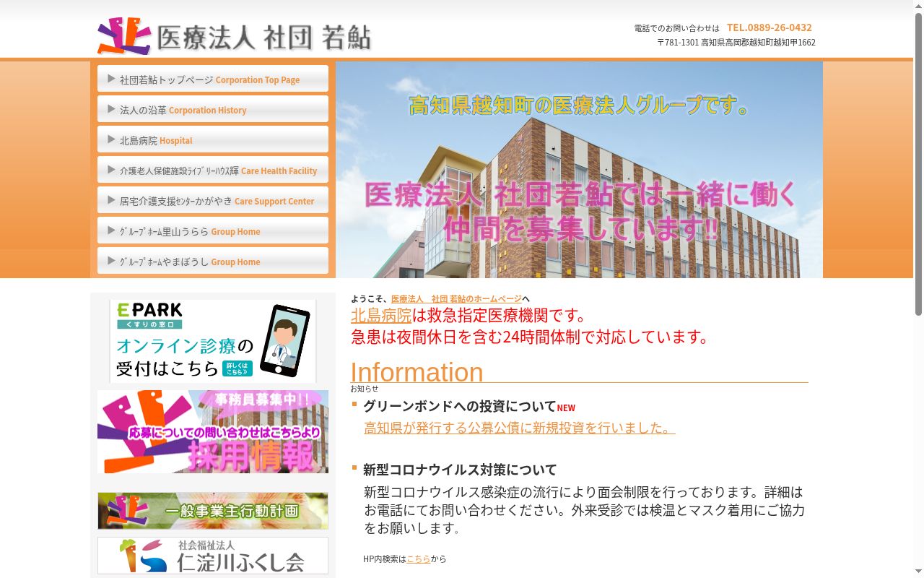This screenshot has width=924, height=578.
Task: Click the 詳しくはこちら button in EPARK banner
Action: (x=237, y=368)
